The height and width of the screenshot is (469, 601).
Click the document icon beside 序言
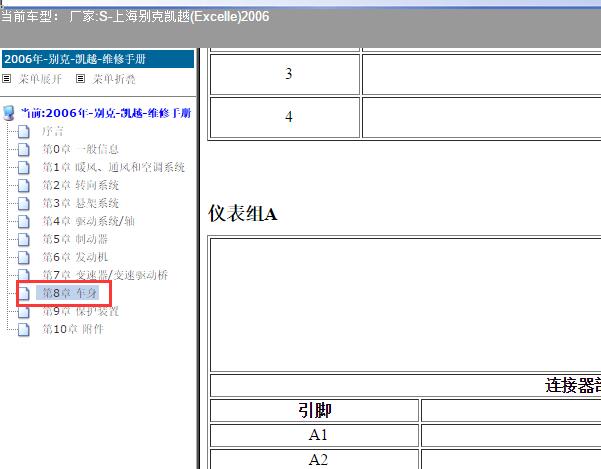tap(24, 131)
